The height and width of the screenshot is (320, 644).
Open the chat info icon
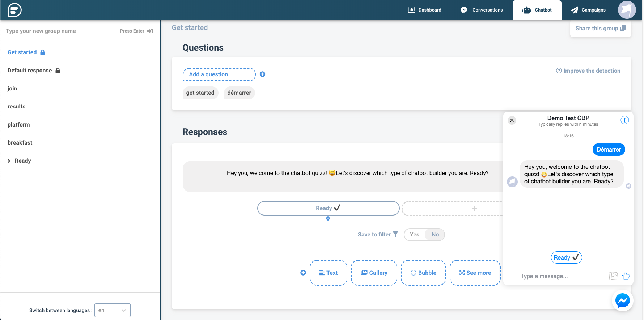coord(625,120)
